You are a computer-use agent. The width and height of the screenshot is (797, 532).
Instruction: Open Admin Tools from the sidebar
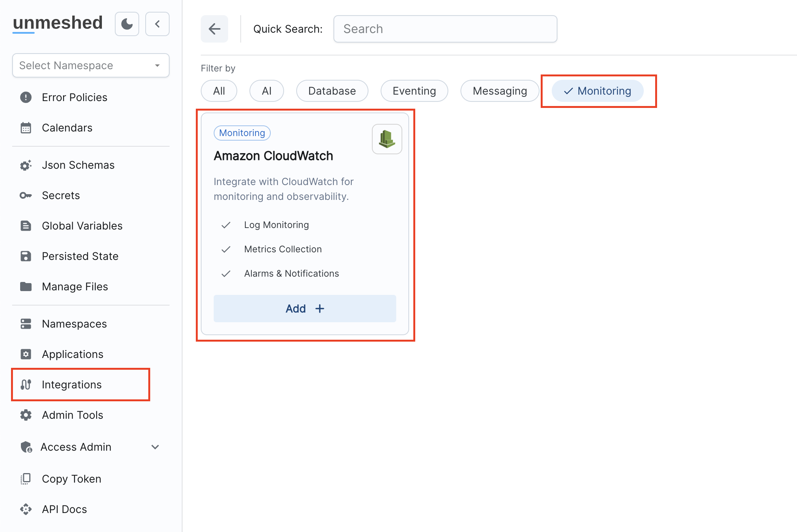(x=72, y=415)
